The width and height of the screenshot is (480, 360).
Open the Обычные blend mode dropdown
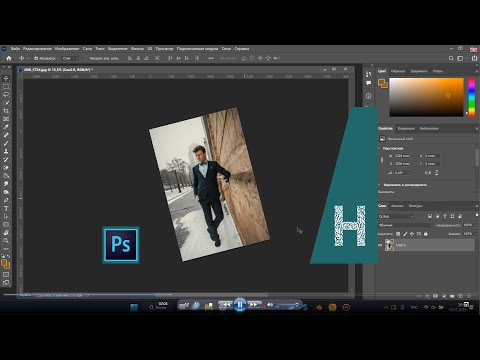click(405, 225)
